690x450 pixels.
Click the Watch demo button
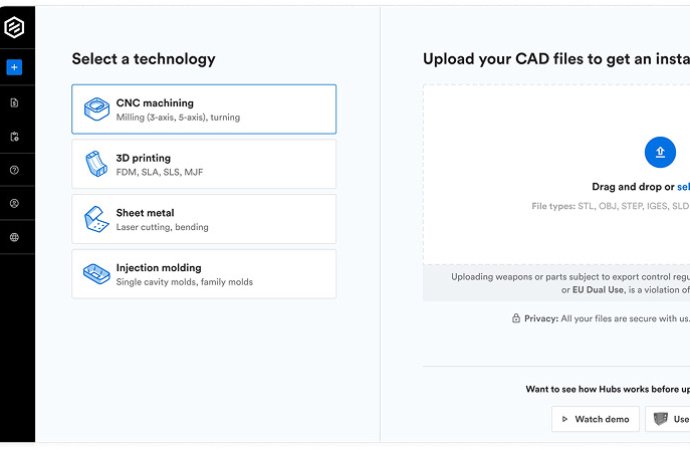click(595, 419)
